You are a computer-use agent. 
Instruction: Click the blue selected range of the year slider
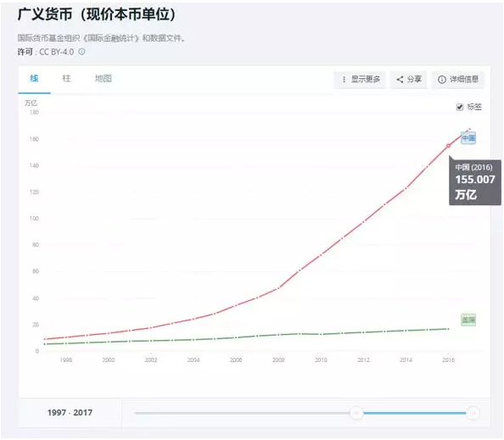pyautogui.click(x=415, y=413)
